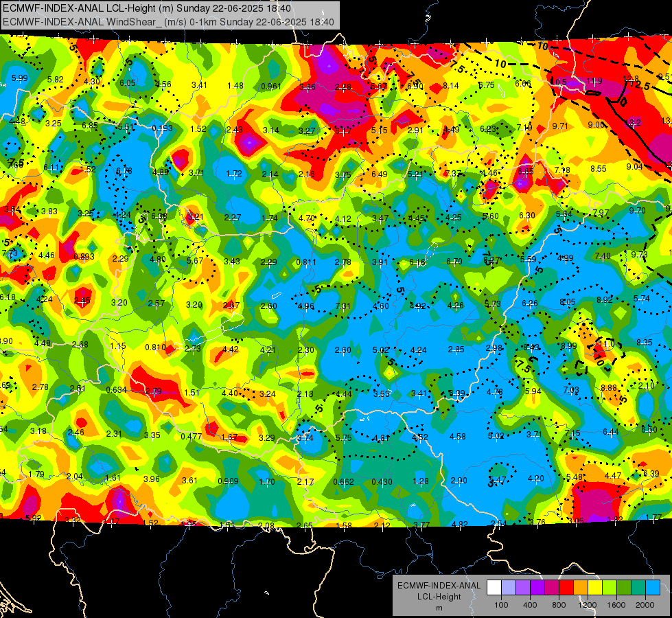Click the wind shear value 1.28
The width and height of the screenshot is (672, 618).
click(420, 481)
